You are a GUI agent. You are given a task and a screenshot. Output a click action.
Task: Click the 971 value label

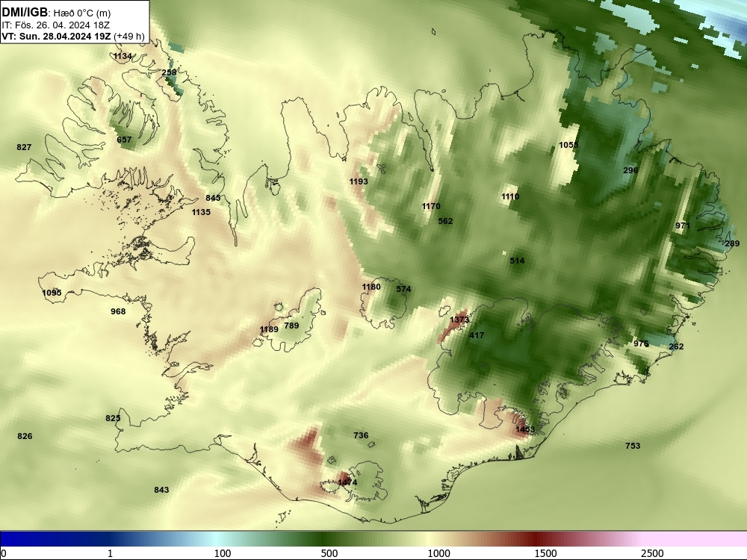pyautogui.click(x=682, y=225)
